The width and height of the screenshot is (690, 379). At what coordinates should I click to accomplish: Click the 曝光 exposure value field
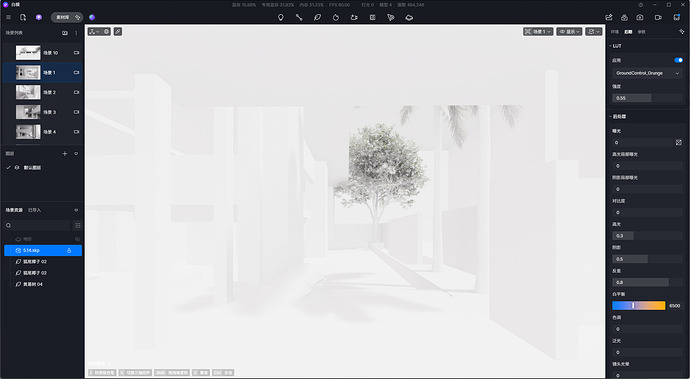pos(643,143)
